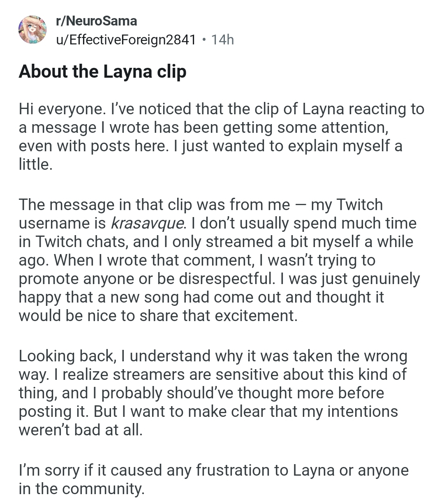Click the 14h post timestamp
Viewport: 444px width, 504px height.
coord(222,39)
